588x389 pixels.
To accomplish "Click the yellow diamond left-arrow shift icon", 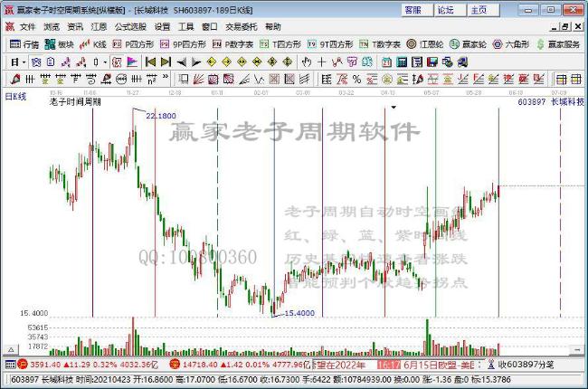I will click(211, 62).
